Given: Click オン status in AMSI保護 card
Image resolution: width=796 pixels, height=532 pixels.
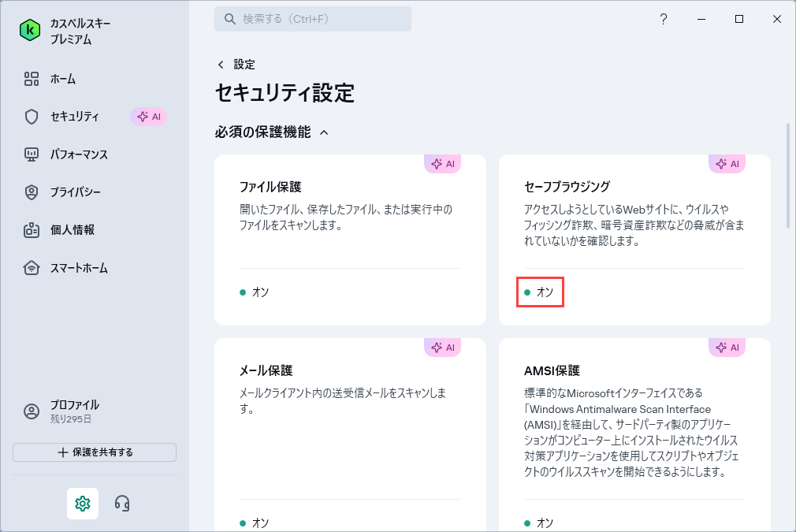Looking at the screenshot, I should pyautogui.click(x=538, y=523).
